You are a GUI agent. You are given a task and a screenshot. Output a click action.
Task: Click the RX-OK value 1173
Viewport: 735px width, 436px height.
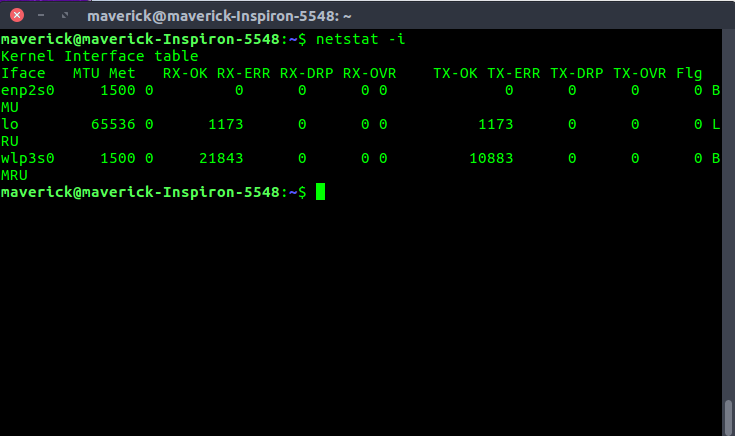click(225, 125)
